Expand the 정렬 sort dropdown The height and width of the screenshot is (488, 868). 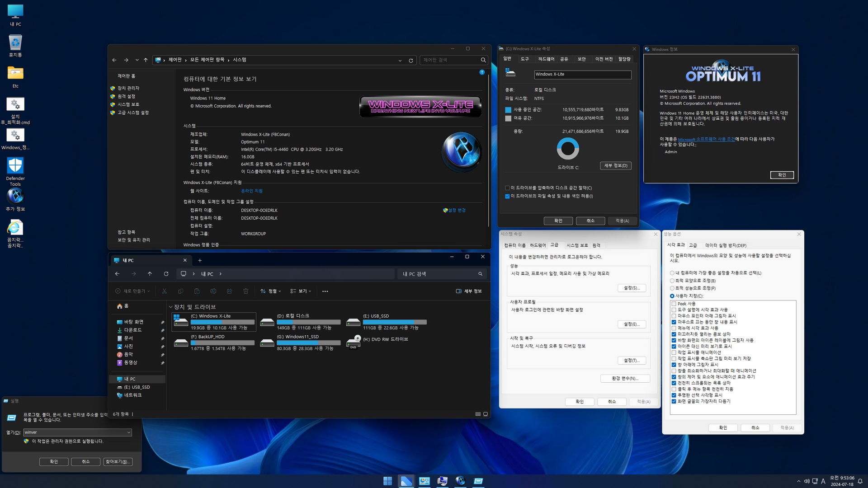(271, 291)
